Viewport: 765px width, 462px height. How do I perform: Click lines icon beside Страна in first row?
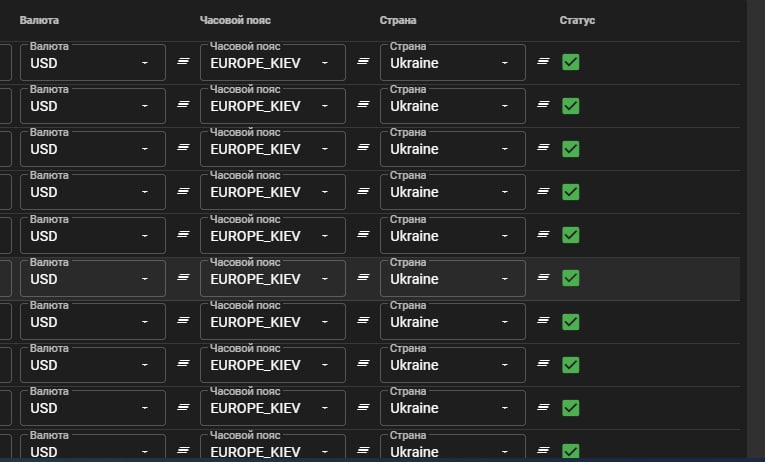[x=544, y=61]
